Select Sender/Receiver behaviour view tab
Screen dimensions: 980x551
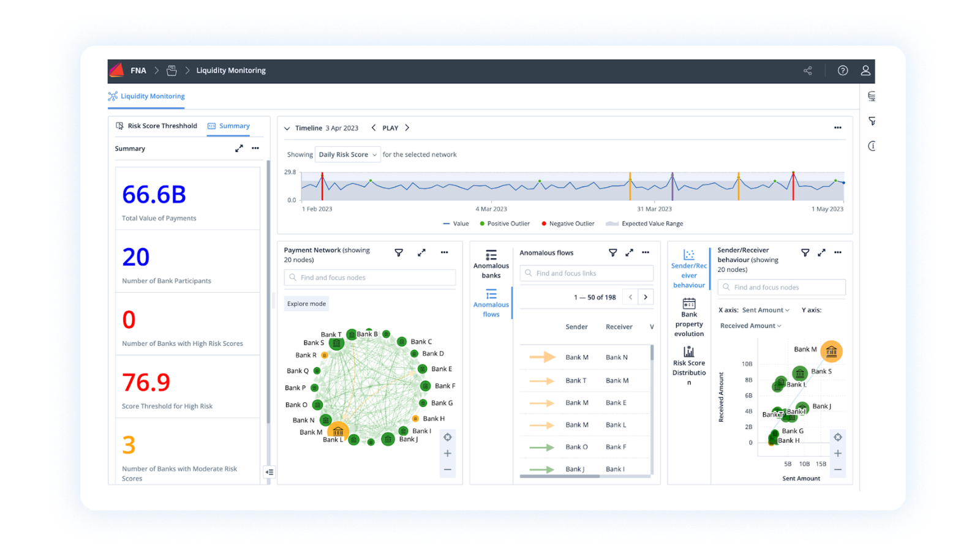(x=689, y=269)
